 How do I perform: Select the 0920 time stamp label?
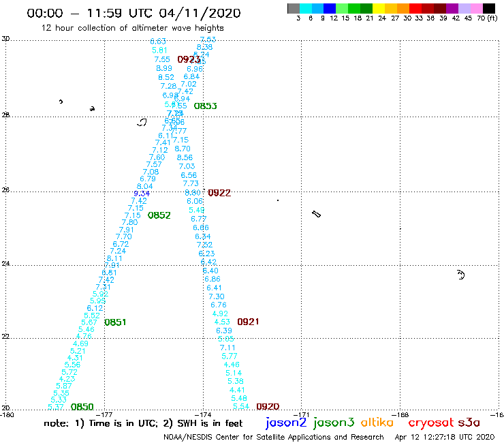(x=268, y=407)
